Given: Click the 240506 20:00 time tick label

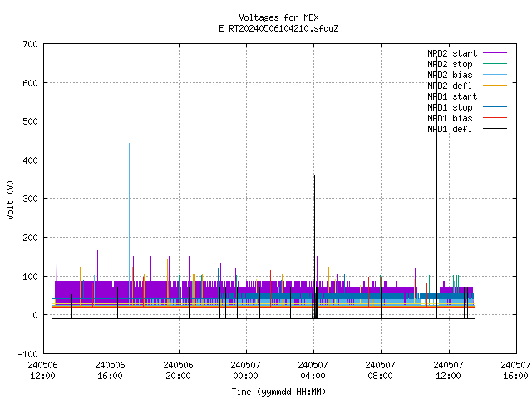Looking at the screenshot, I should (x=178, y=371).
